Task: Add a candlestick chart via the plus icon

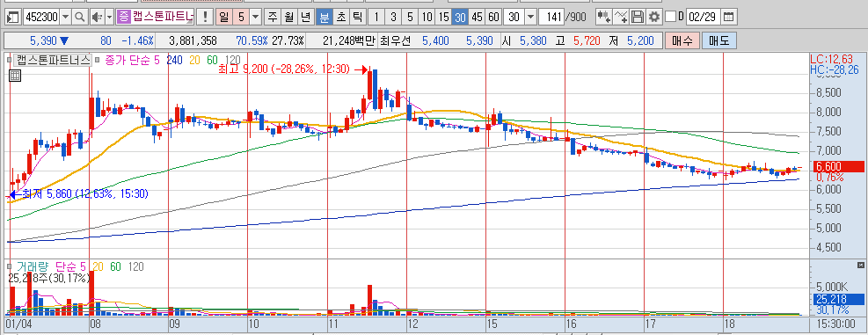Action: coord(604,18)
